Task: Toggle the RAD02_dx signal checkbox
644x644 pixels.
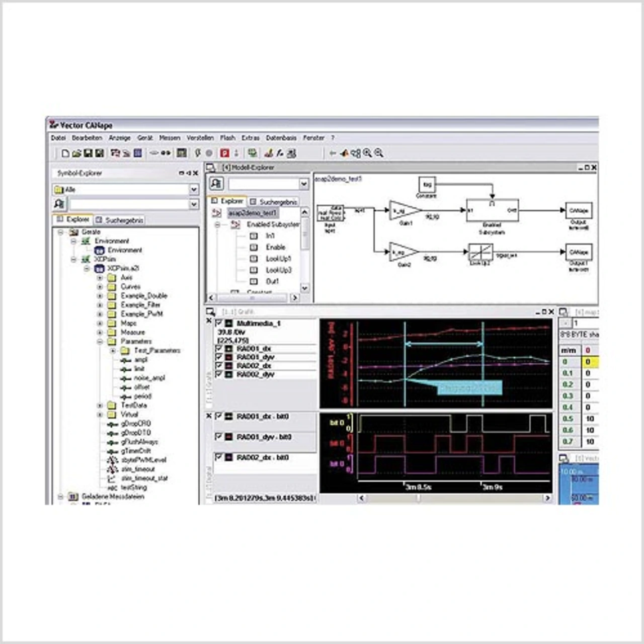Action: tap(219, 365)
